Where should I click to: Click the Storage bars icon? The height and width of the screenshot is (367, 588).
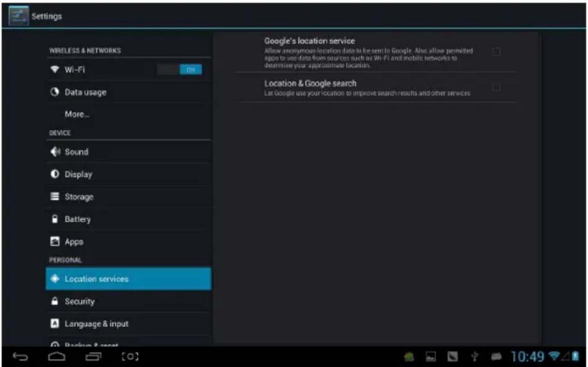(x=55, y=196)
